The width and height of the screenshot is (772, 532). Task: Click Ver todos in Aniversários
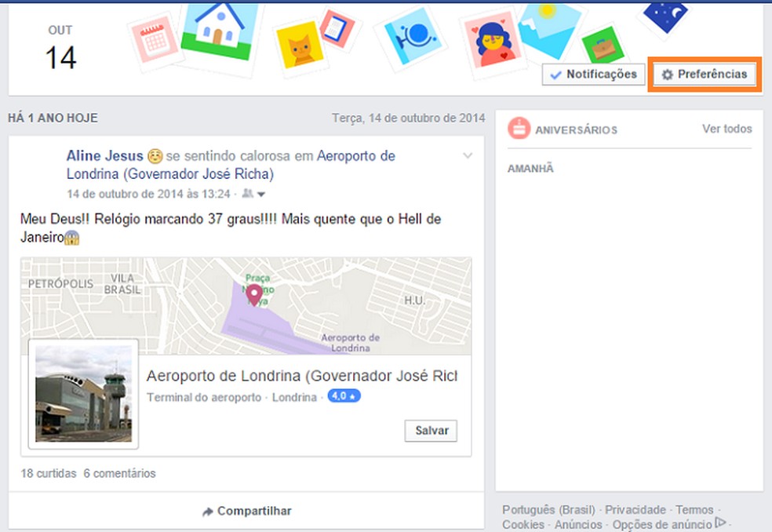click(x=726, y=129)
